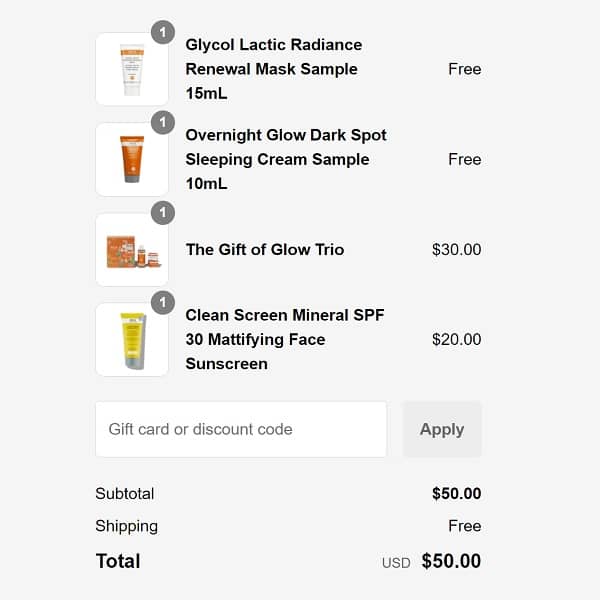Click the $30.00 price of Glow Trio
This screenshot has width=600, height=600.
(x=456, y=249)
